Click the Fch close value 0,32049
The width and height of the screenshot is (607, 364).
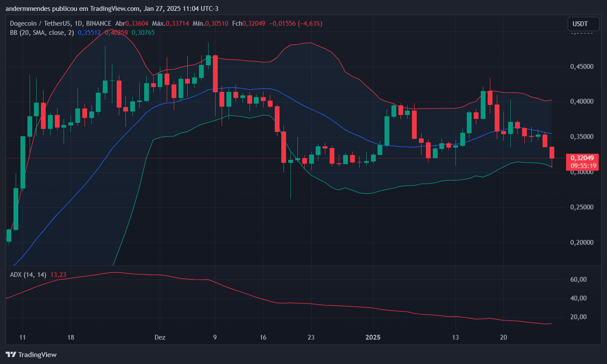(253, 24)
